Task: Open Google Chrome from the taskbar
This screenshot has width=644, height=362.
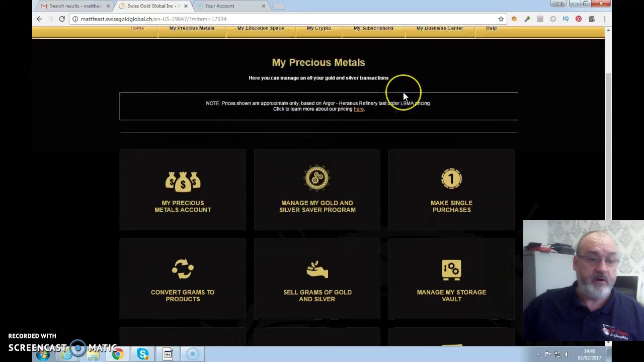Action: (x=117, y=354)
